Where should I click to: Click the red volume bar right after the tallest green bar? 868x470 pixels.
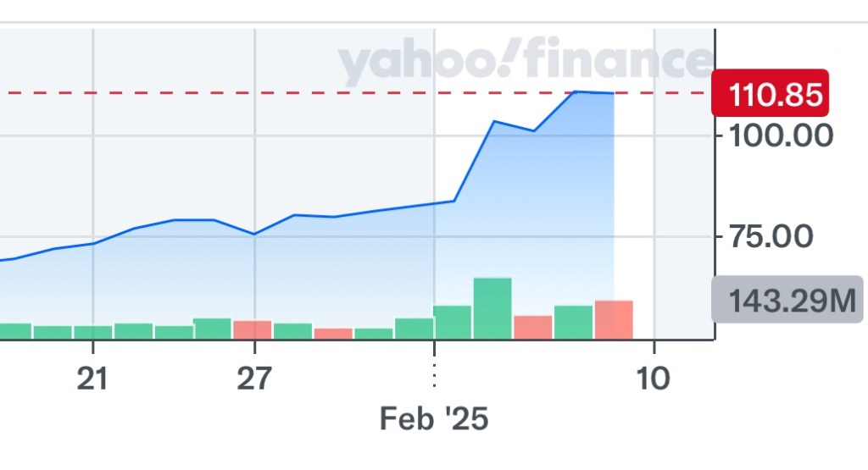coord(532,327)
